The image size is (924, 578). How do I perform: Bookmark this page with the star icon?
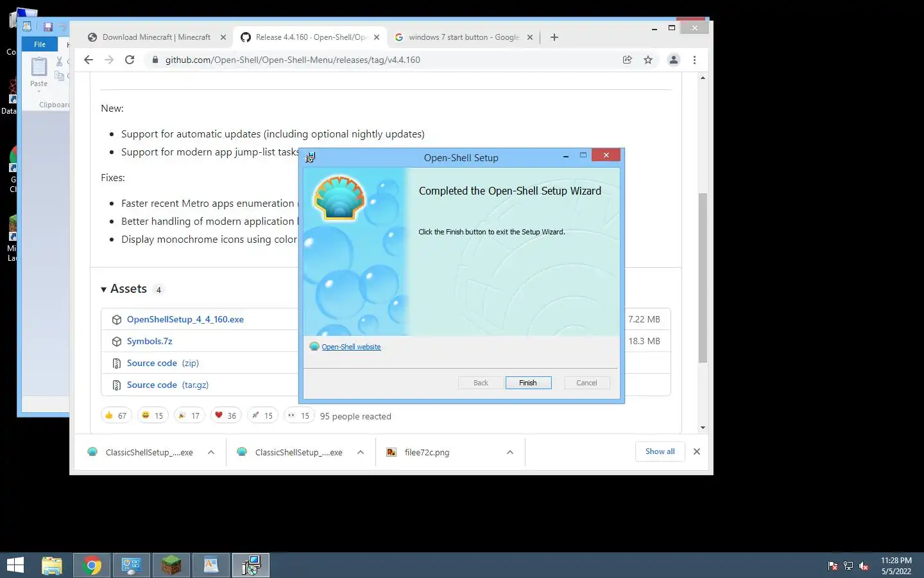point(648,60)
